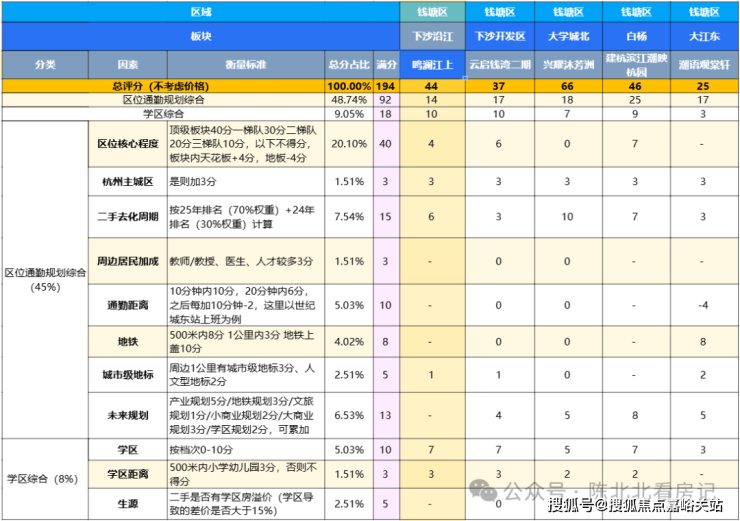Click the 总分占比 column header
The height and width of the screenshot is (521, 740).
(x=349, y=65)
